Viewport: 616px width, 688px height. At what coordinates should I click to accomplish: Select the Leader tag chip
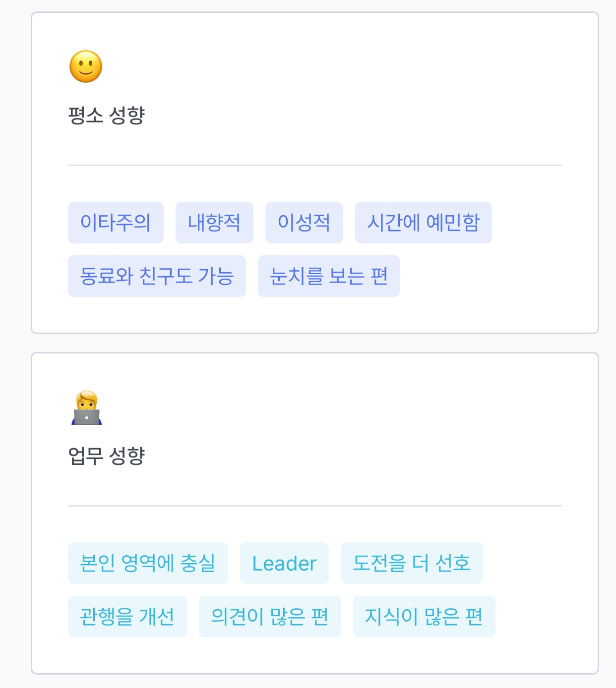pyautogui.click(x=284, y=563)
